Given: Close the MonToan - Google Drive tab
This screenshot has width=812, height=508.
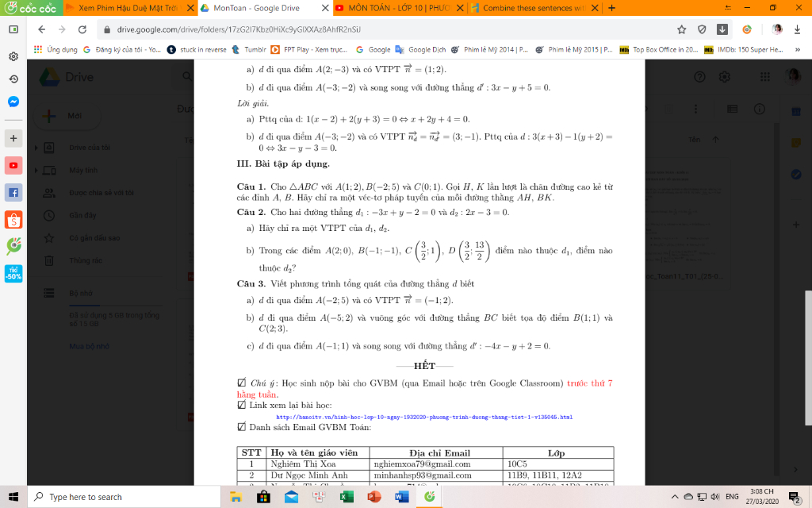Looking at the screenshot, I should tap(324, 8).
